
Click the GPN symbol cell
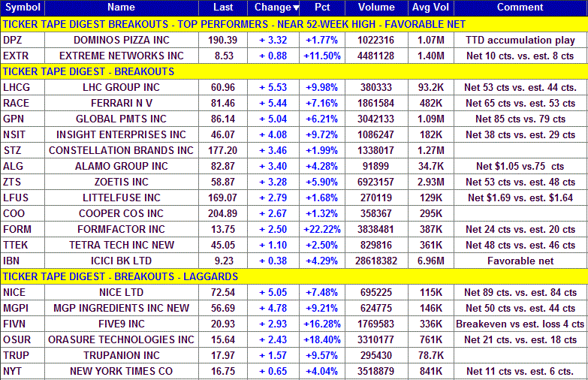point(23,119)
